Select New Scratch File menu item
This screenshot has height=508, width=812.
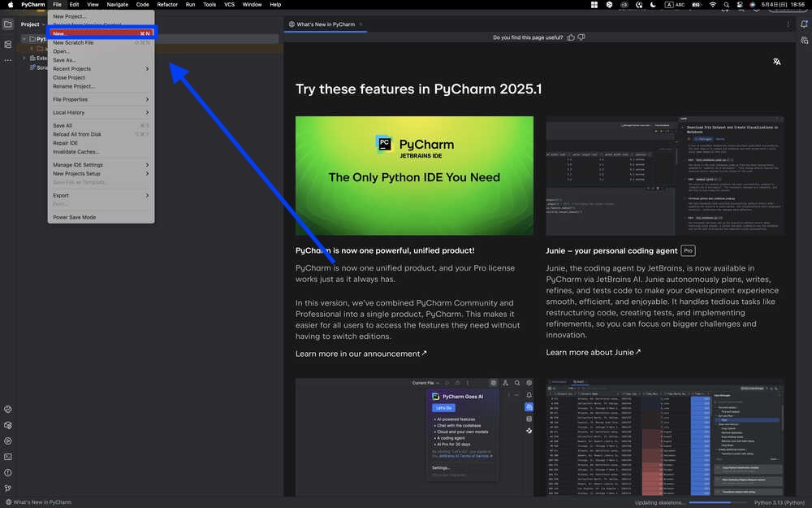(101, 42)
